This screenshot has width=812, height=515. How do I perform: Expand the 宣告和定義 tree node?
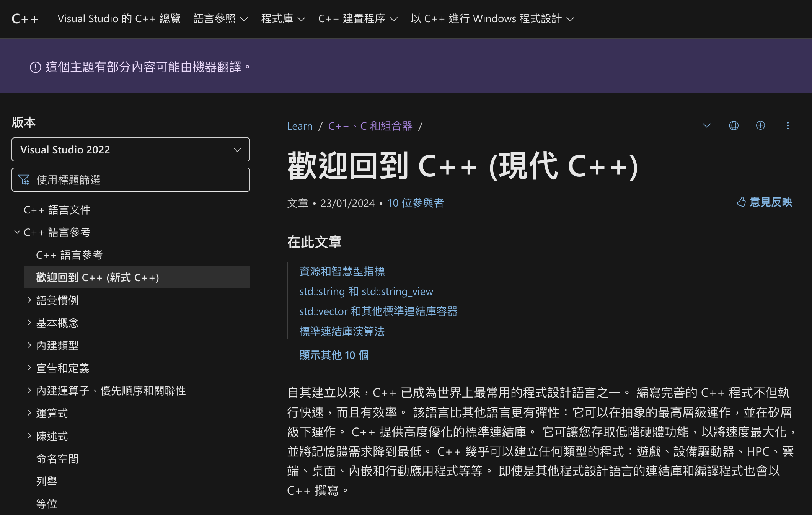pyautogui.click(x=29, y=368)
